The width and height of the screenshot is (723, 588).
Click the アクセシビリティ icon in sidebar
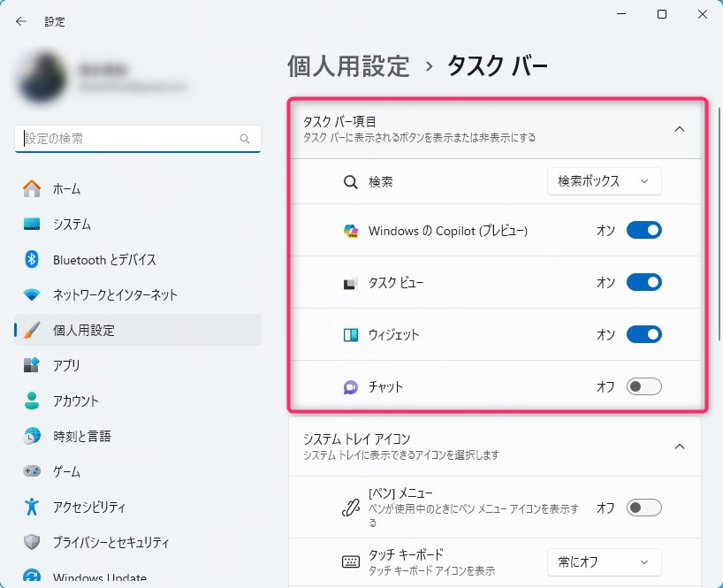(x=32, y=507)
